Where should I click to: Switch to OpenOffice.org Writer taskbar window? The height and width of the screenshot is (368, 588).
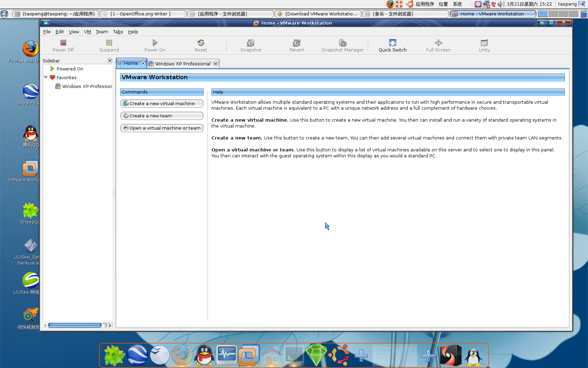(143, 14)
